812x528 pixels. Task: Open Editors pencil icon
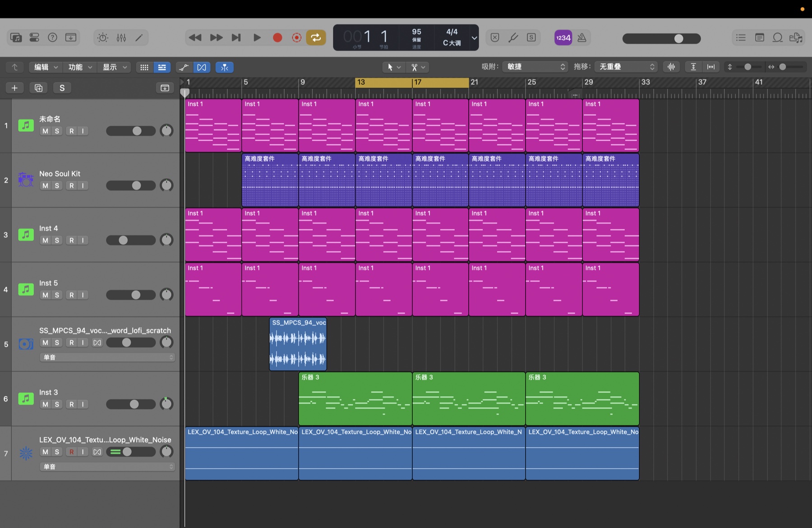tap(139, 38)
